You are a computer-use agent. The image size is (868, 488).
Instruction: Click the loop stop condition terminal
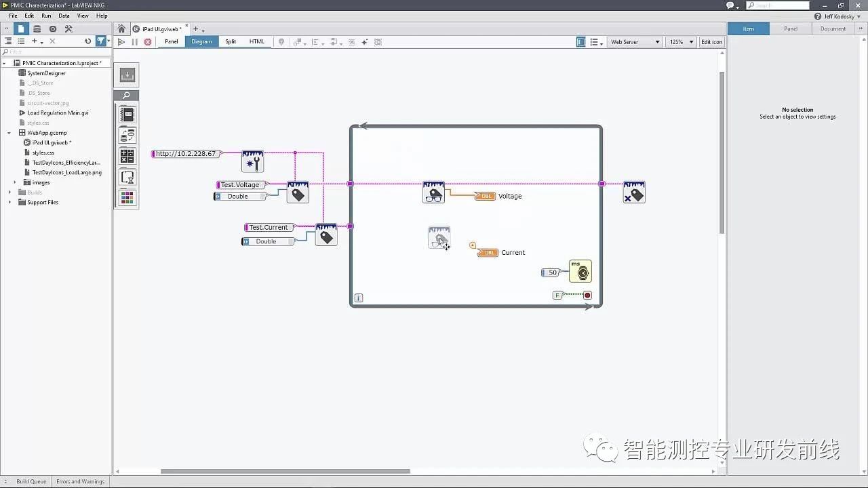click(588, 295)
